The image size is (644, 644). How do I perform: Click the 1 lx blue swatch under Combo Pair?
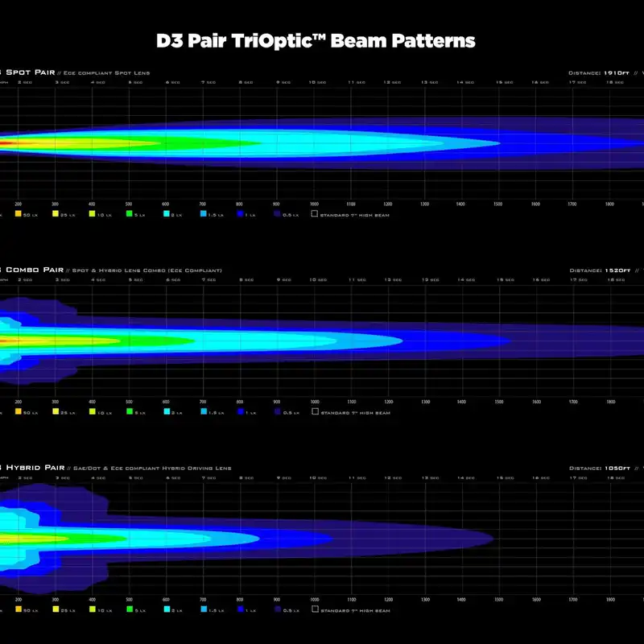point(241,411)
